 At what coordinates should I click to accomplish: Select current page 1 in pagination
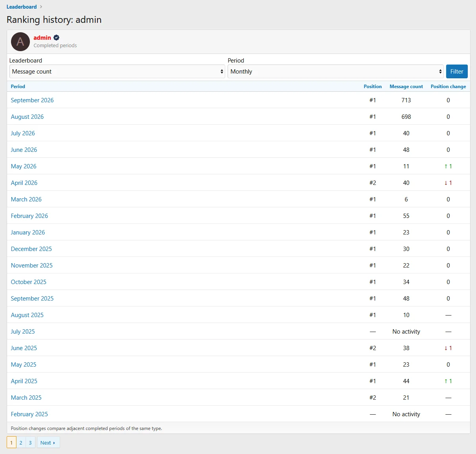[11, 443]
